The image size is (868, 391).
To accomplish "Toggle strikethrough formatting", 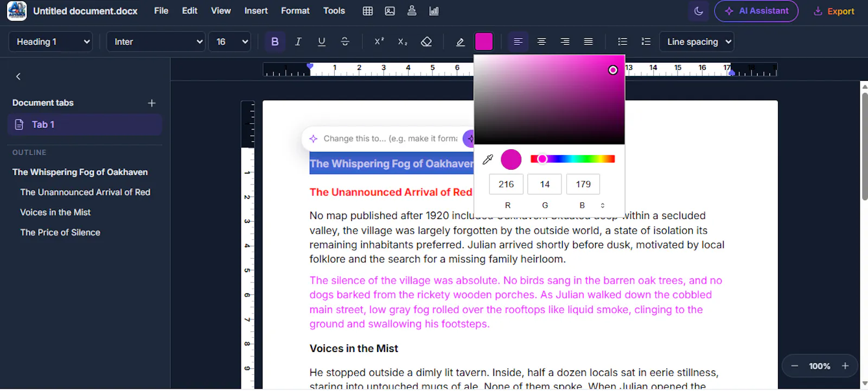I will coord(345,42).
